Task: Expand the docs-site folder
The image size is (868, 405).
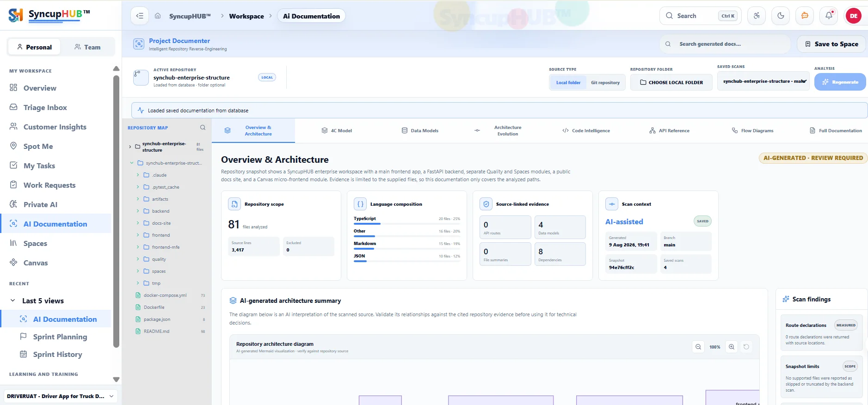Action: click(138, 223)
